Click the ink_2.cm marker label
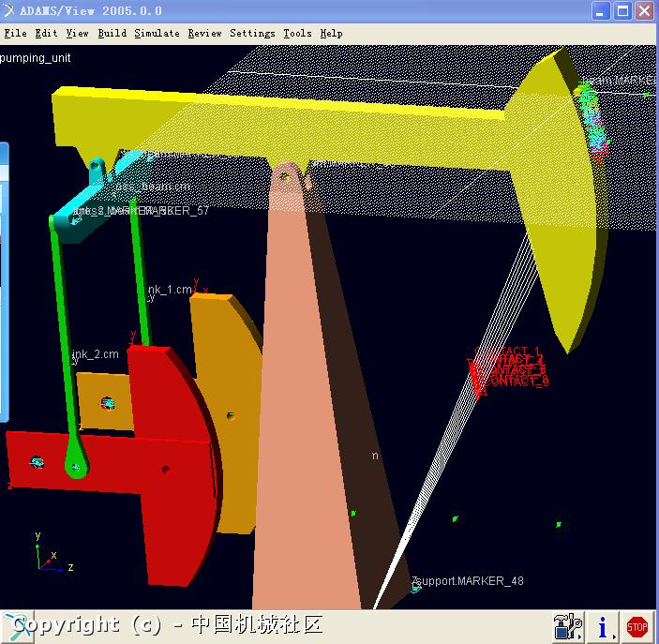Viewport: 659px width, 644px height. (x=97, y=354)
